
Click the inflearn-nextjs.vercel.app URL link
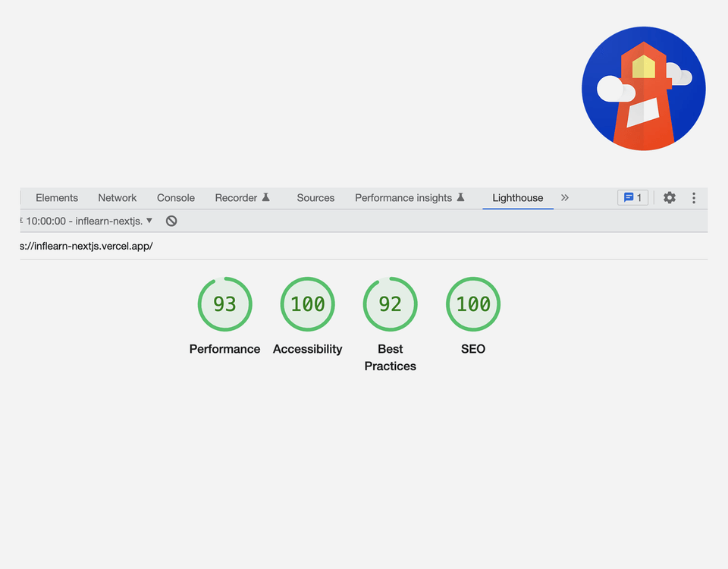point(86,246)
